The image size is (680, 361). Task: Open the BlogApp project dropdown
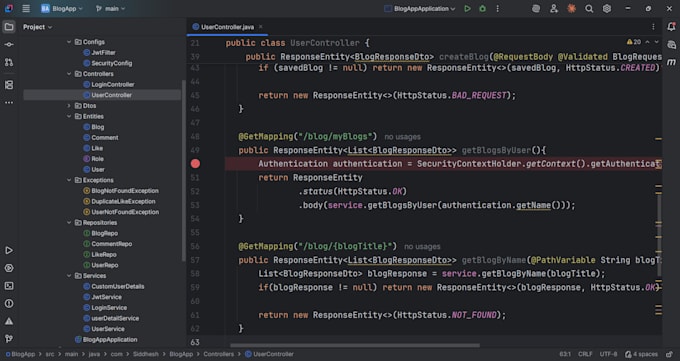point(62,9)
